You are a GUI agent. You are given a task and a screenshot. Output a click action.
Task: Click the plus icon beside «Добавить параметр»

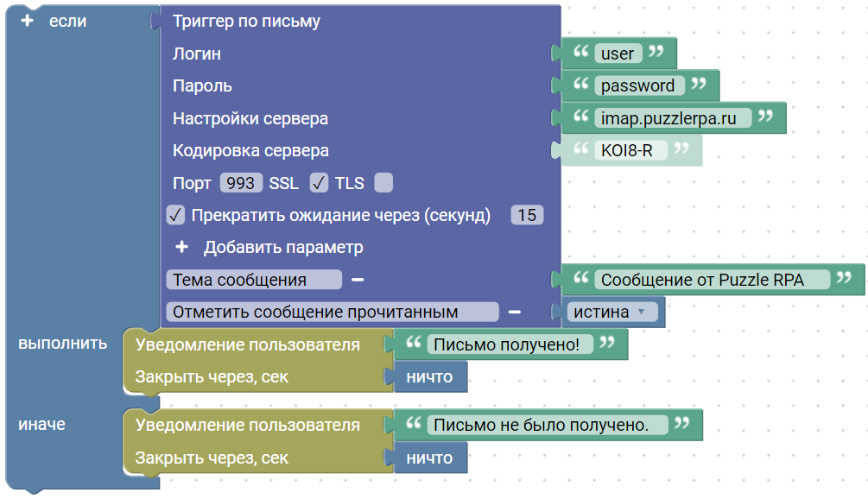(x=182, y=248)
